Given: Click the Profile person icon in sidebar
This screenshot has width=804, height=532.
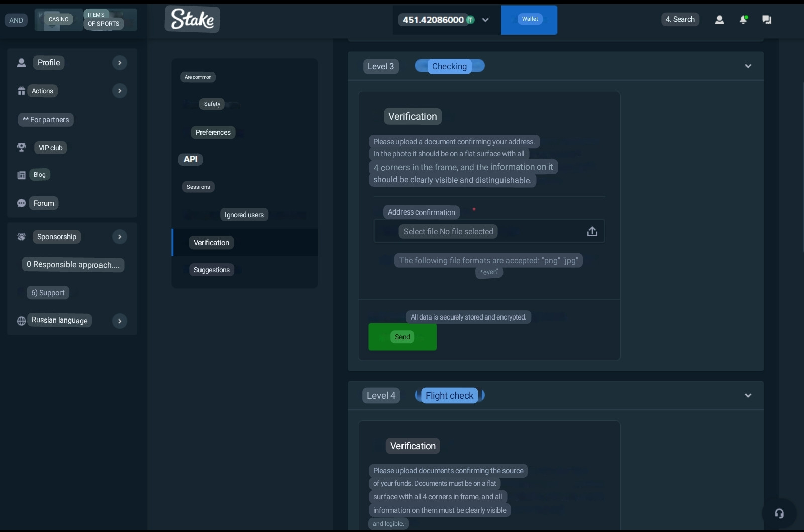Looking at the screenshot, I should (x=21, y=63).
